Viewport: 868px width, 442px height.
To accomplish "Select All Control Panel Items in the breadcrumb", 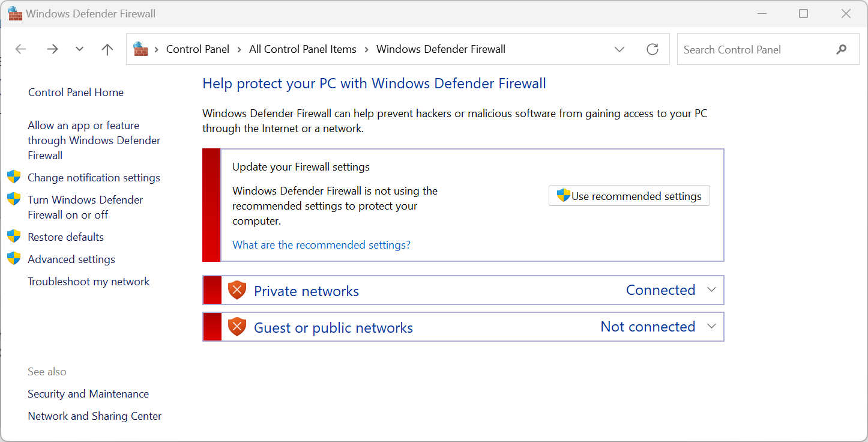I will tap(303, 49).
